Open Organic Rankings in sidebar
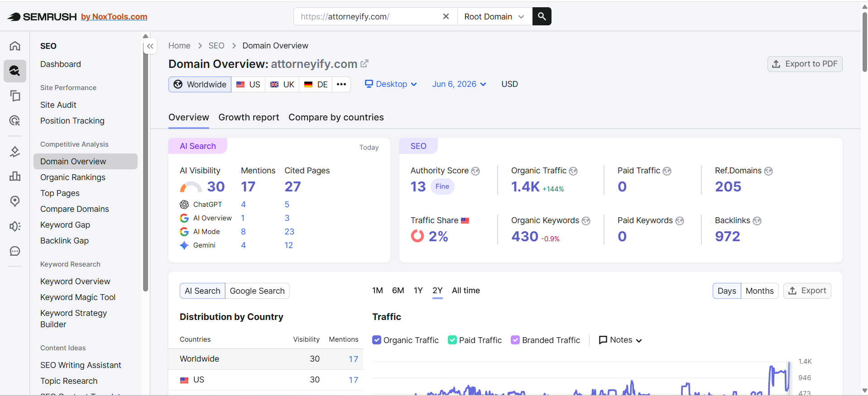The width and height of the screenshot is (868, 396). pyautogui.click(x=73, y=177)
